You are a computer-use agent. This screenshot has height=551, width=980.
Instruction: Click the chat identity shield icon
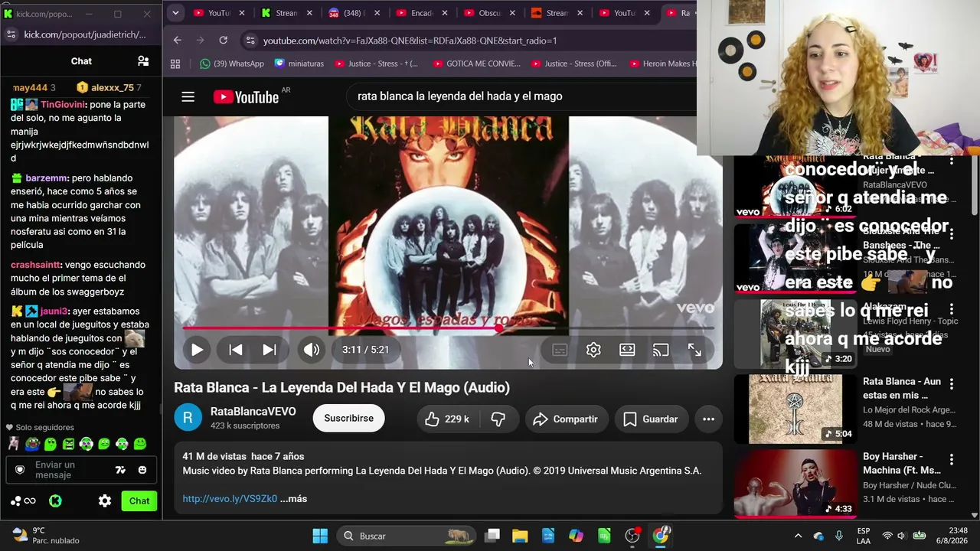[21, 470]
